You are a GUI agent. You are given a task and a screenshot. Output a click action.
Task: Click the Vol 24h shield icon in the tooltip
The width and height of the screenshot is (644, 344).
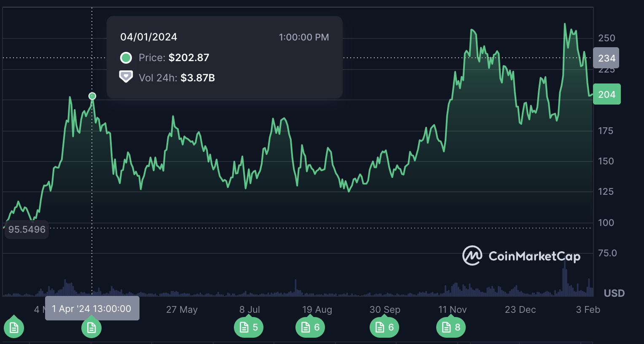coord(126,77)
